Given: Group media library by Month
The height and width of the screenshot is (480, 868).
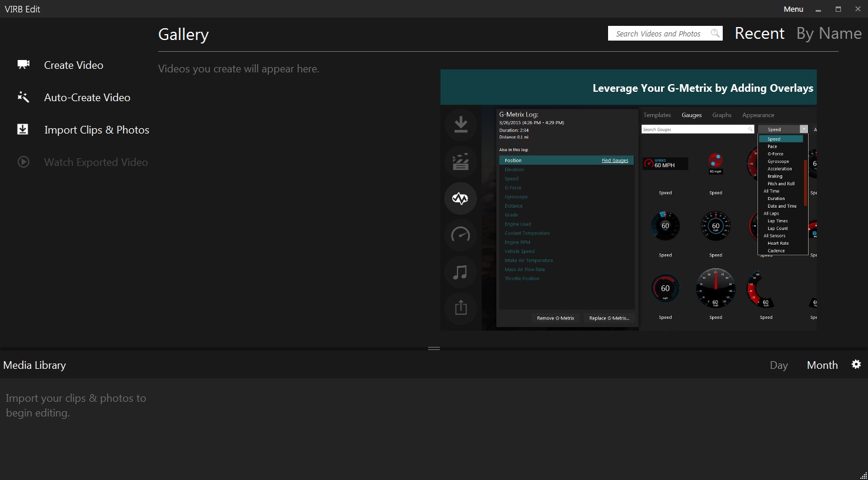Looking at the screenshot, I should (x=822, y=365).
